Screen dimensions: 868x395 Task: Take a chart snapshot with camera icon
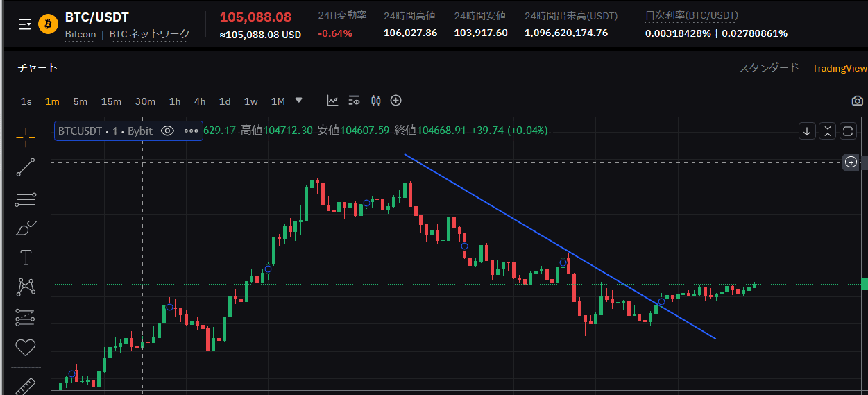(858, 101)
